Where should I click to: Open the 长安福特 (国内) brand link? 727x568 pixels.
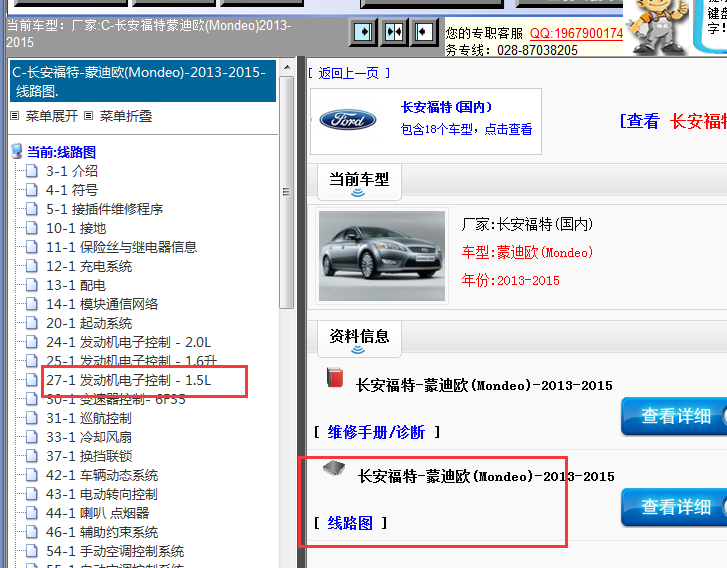click(446, 107)
